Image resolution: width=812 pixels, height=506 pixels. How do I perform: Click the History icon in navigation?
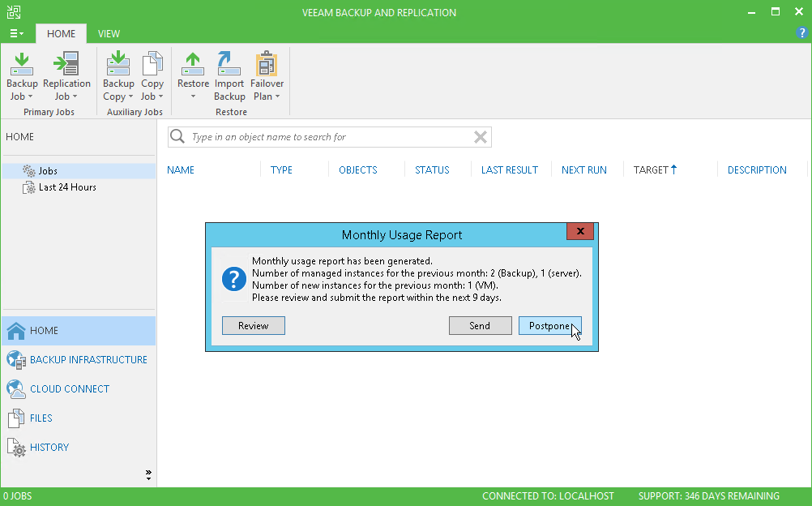pyautogui.click(x=16, y=448)
